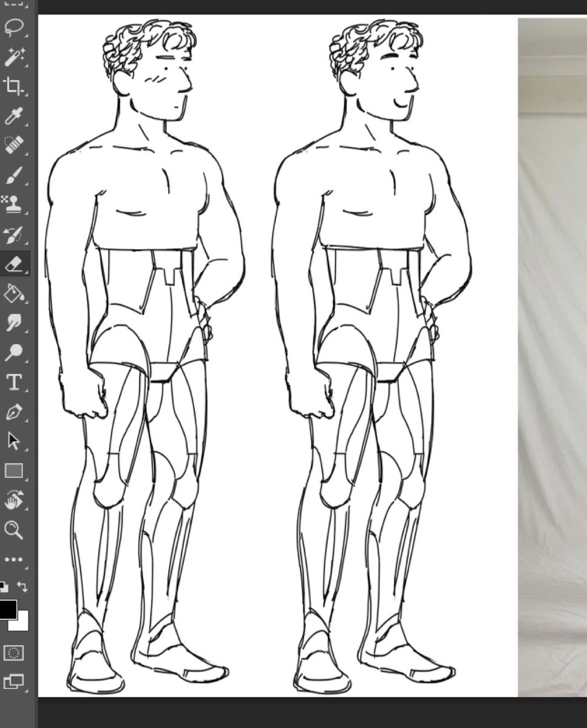Toggle Quick Mask mode
Screen dimensions: 587x728
click(13, 653)
